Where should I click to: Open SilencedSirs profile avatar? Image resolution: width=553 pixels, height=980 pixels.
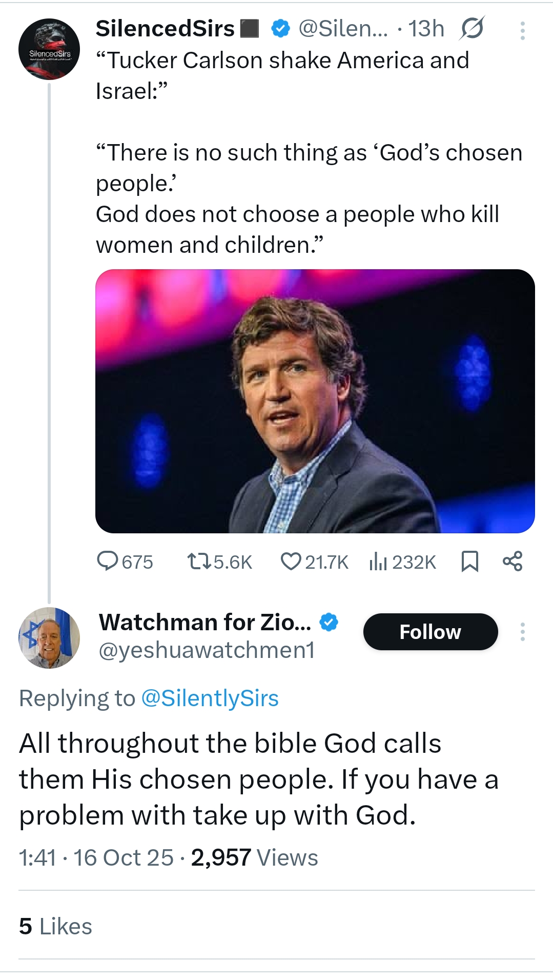(49, 49)
